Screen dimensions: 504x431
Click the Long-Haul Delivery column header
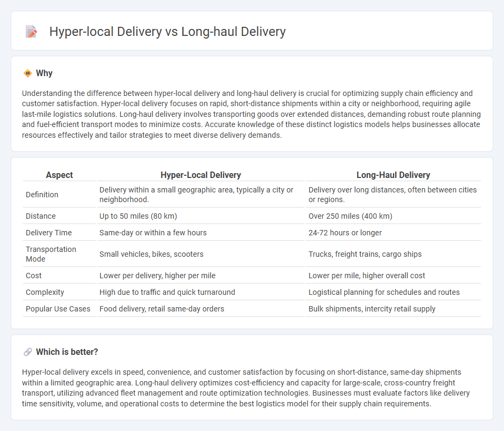[393, 175]
